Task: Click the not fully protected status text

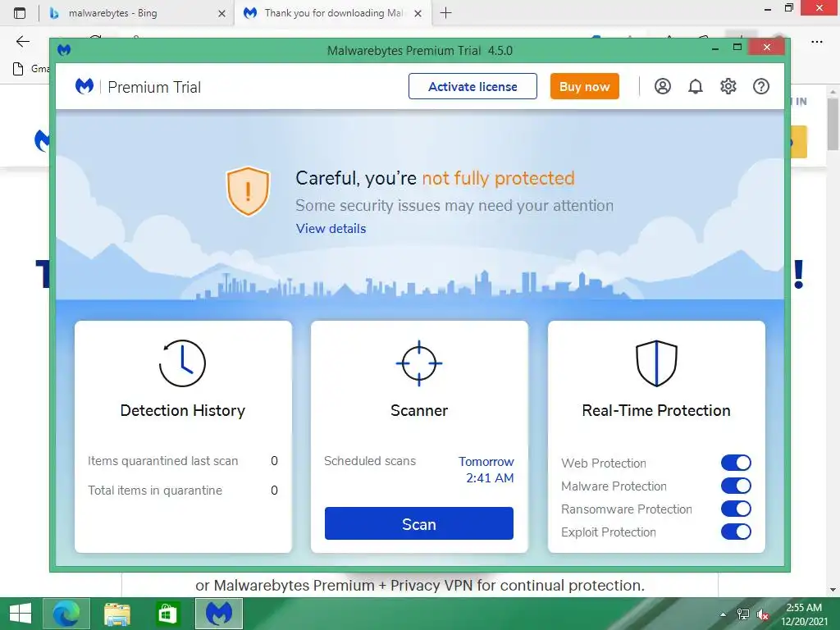Action: coord(498,178)
